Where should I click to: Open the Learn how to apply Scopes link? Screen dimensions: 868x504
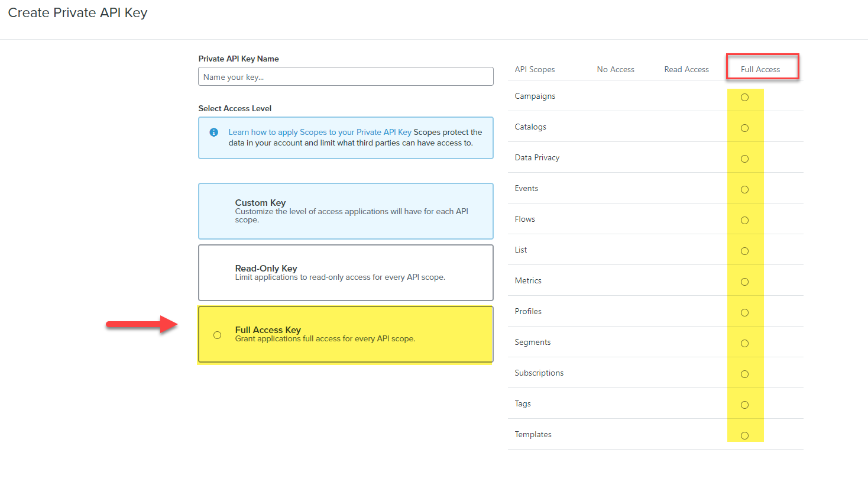click(x=319, y=133)
